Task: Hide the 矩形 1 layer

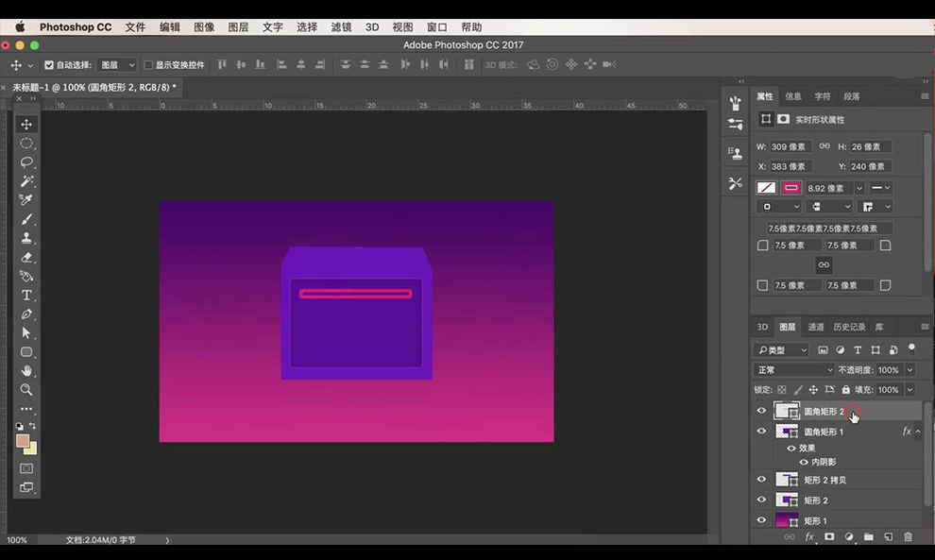Action: pos(761,519)
